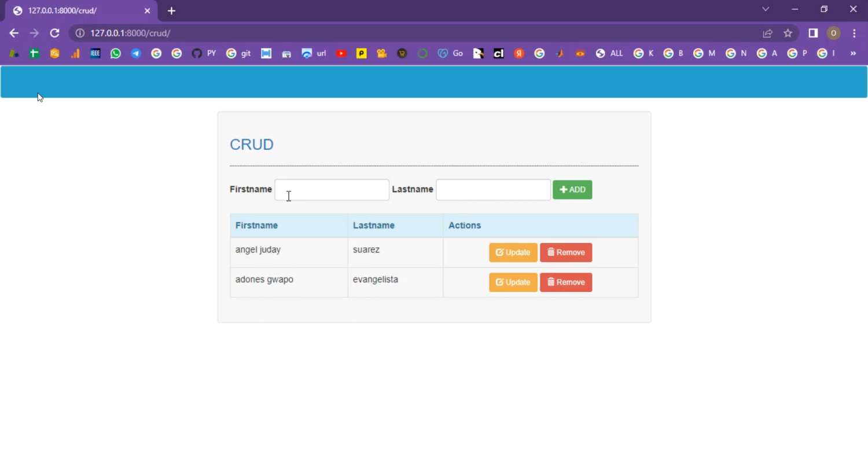The image size is (868, 462).
Task: Bookmark this page with star icon
Action: point(788,33)
